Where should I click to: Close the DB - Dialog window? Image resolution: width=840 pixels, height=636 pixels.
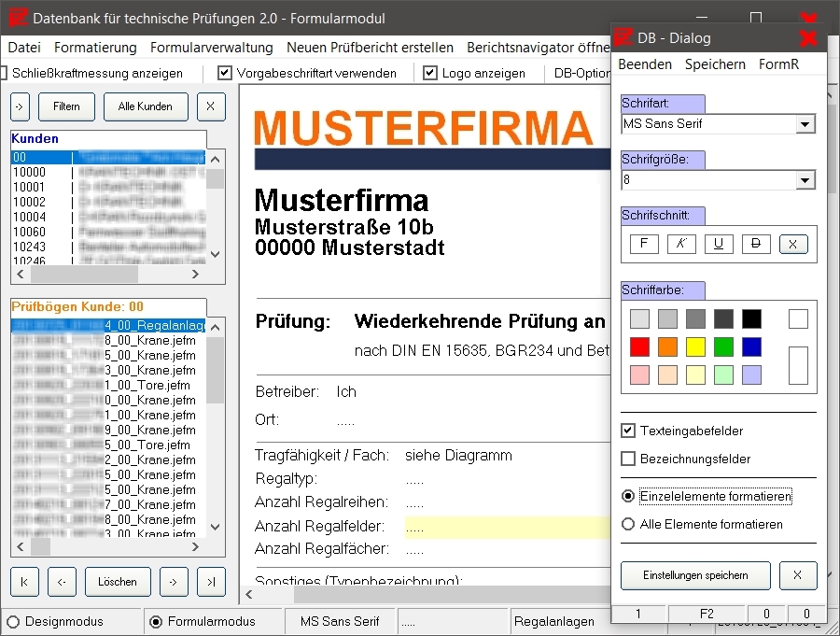808,38
